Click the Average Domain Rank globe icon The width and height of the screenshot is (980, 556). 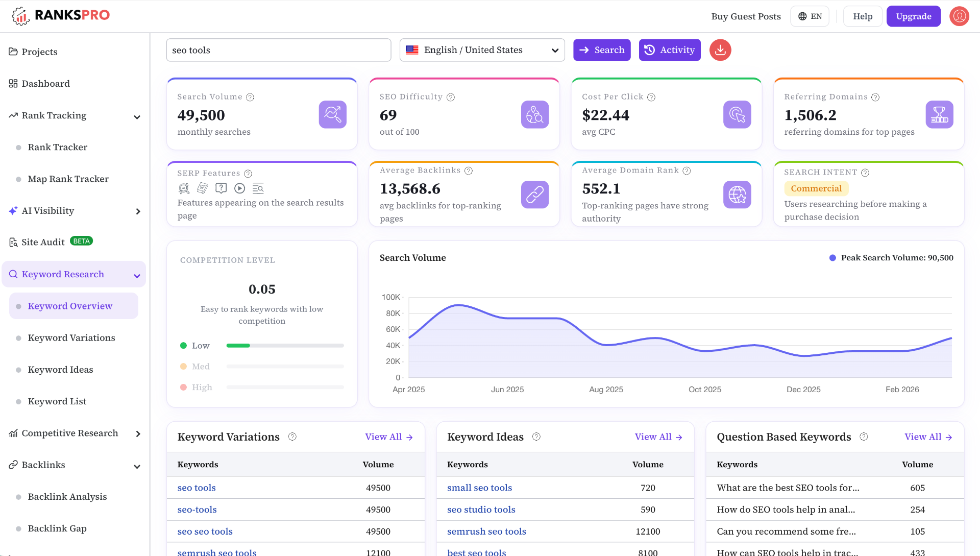click(737, 195)
